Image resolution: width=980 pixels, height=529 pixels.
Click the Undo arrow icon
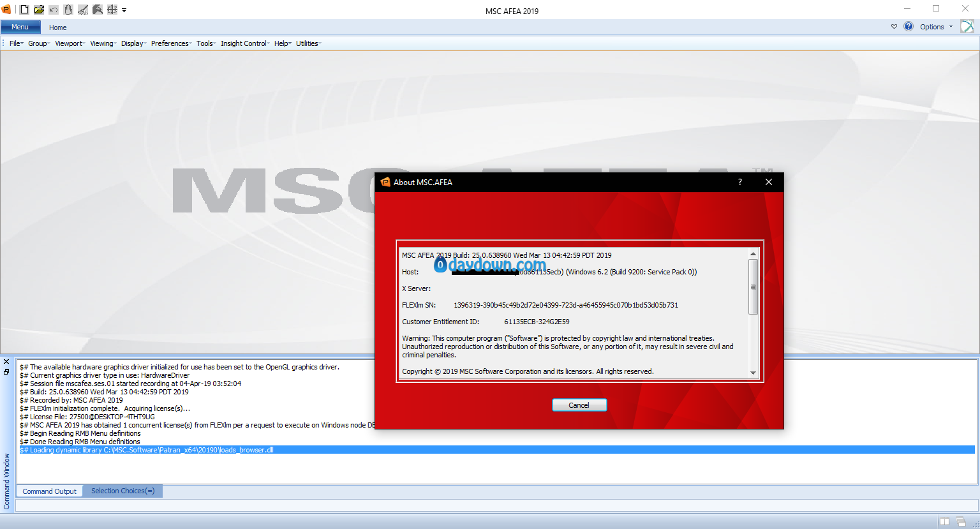click(54, 10)
